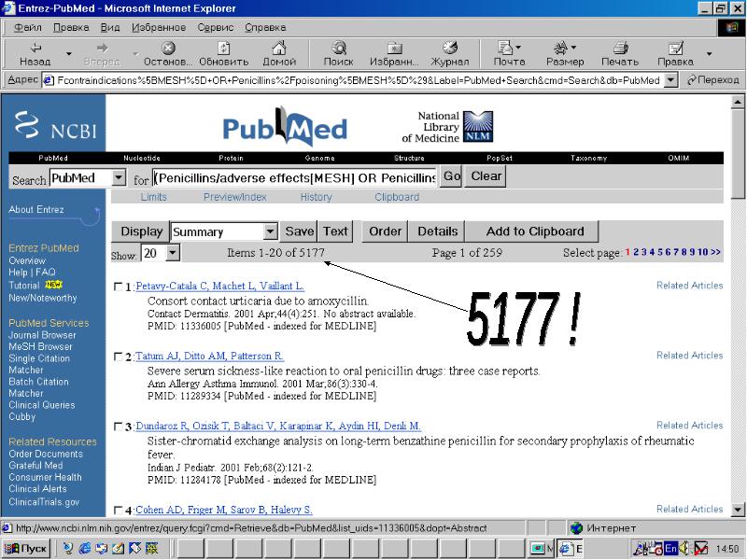Open Tatum AJ, Ditto AM, Patterson R article
Viewport: 747px width, 560px height.
click(209, 357)
